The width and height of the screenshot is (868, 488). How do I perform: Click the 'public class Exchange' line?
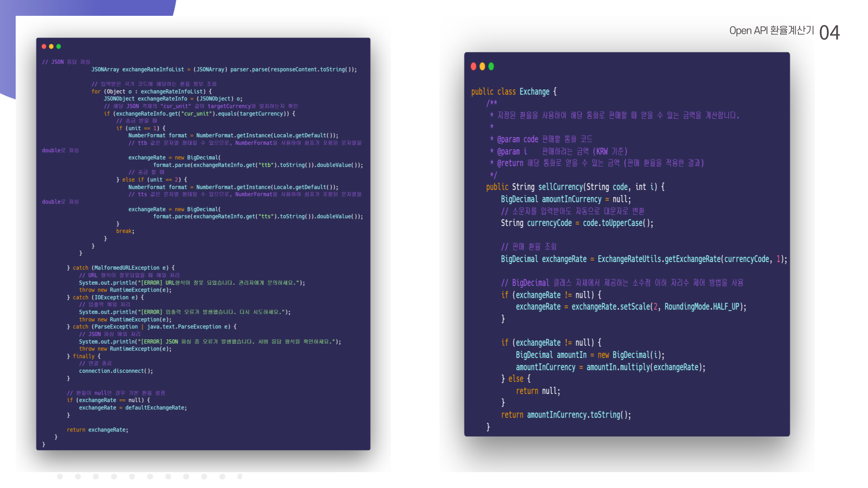514,92
